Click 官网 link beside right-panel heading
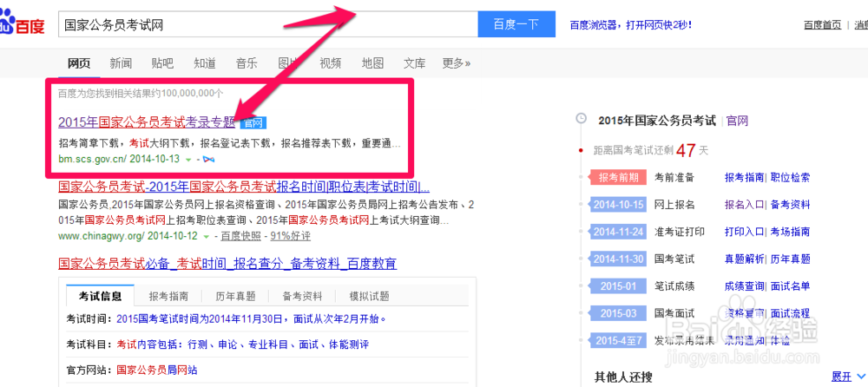 pyautogui.click(x=737, y=121)
